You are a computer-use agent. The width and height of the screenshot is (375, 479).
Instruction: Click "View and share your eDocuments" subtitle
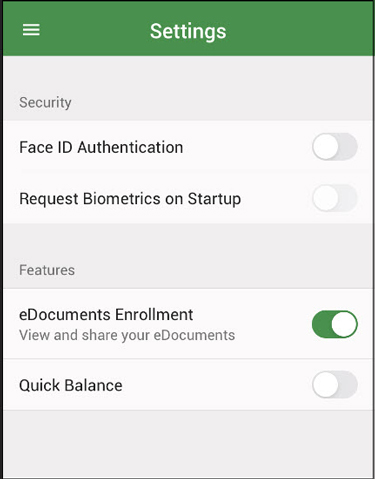tap(127, 335)
